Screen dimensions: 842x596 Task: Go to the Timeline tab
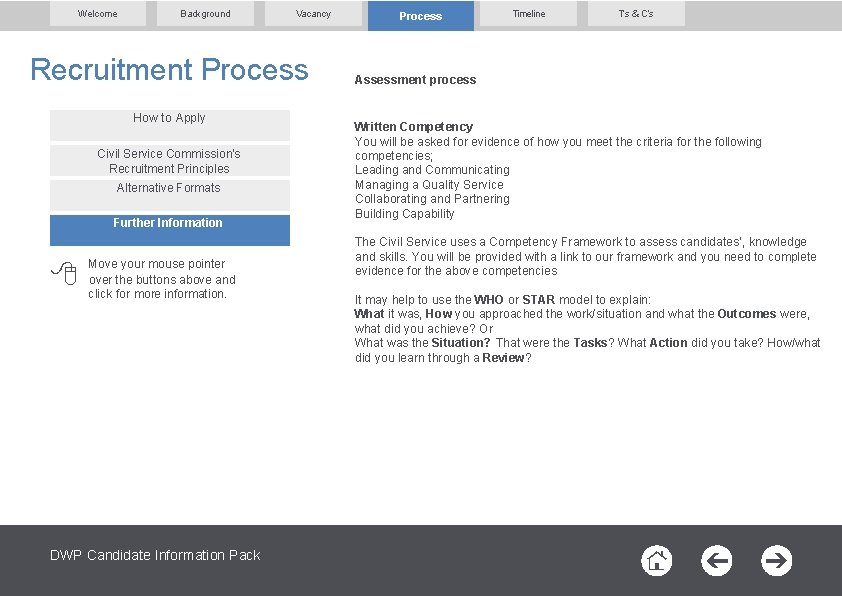(528, 14)
